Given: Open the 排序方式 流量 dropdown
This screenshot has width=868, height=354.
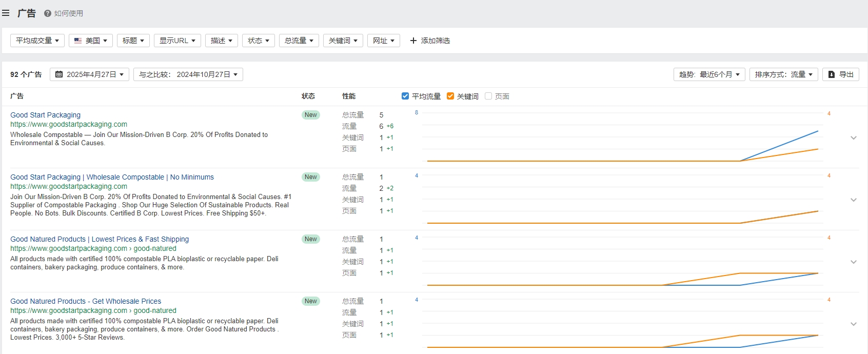Looking at the screenshot, I should coord(784,74).
